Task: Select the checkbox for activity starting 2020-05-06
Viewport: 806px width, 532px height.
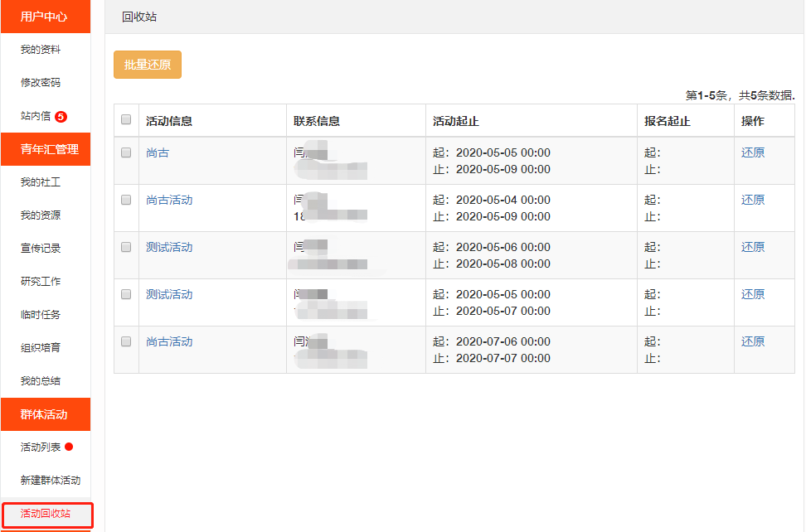Action: (126, 247)
